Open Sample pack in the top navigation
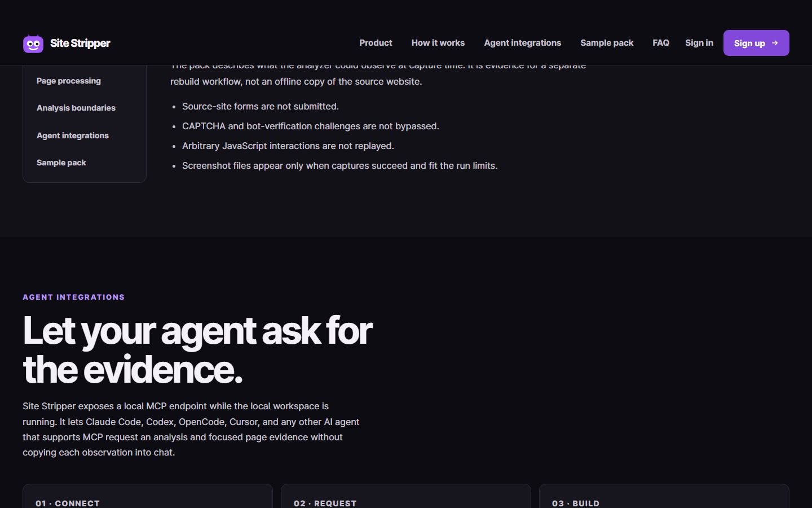This screenshot has height=508, width=812. click(607, 43)
